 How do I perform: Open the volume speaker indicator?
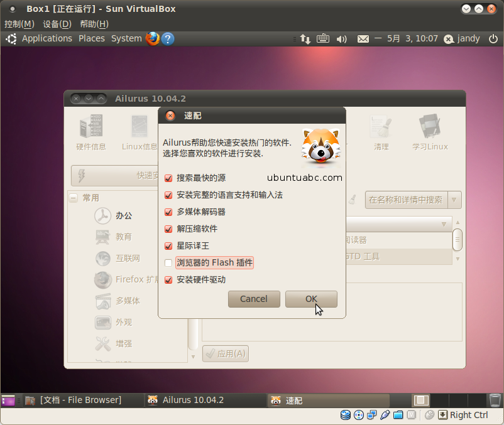pyautogui.click(x=341, y=39)
